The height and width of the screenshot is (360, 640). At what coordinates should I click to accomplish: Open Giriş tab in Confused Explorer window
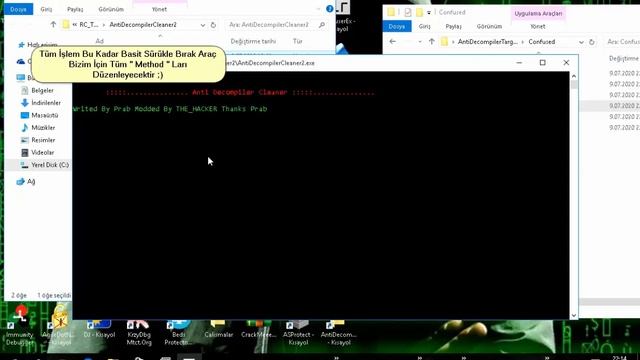(424, 26)
